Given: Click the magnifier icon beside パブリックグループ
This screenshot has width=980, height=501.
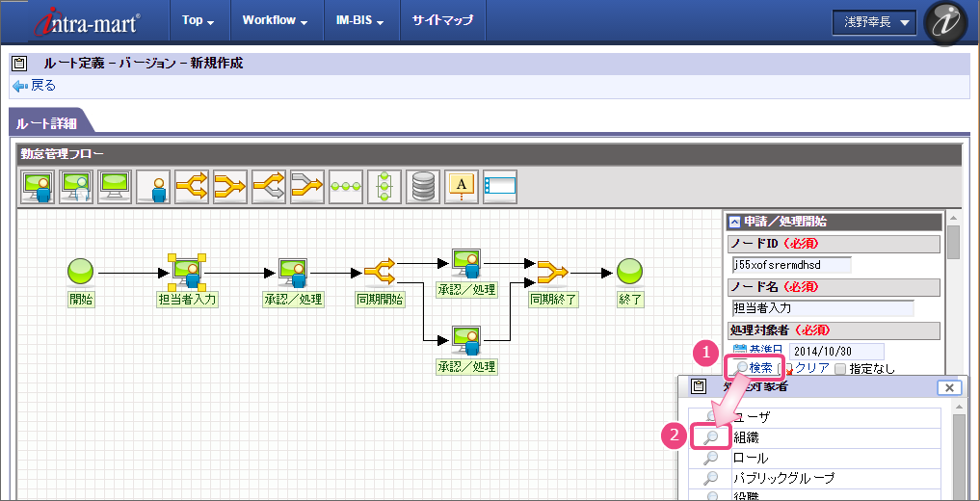Looking at the screenshot, I should point(711,479).
